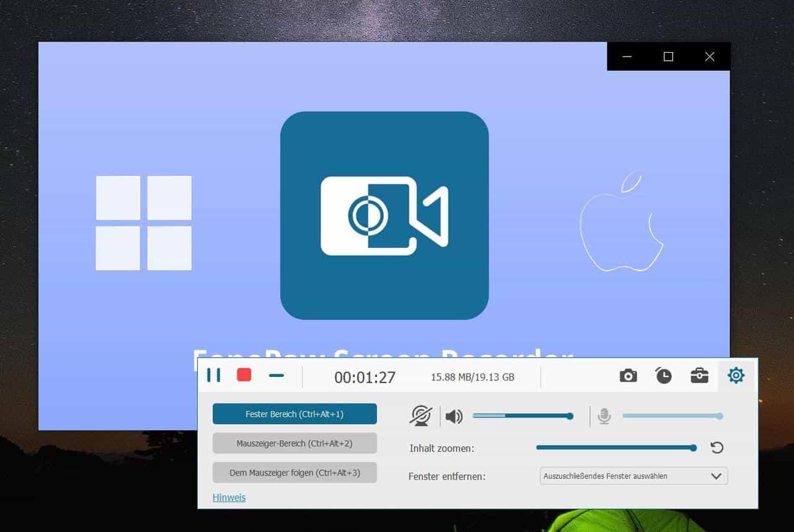Stop the recording with the red square
Viewport: 794px width, 532px height.
pyautogui.click(x=244, y=375)
